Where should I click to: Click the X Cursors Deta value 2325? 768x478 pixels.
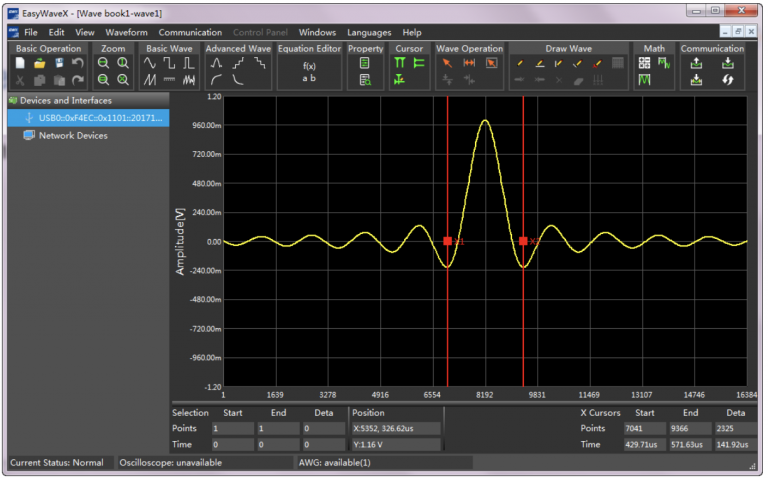[x=736, y=429]
